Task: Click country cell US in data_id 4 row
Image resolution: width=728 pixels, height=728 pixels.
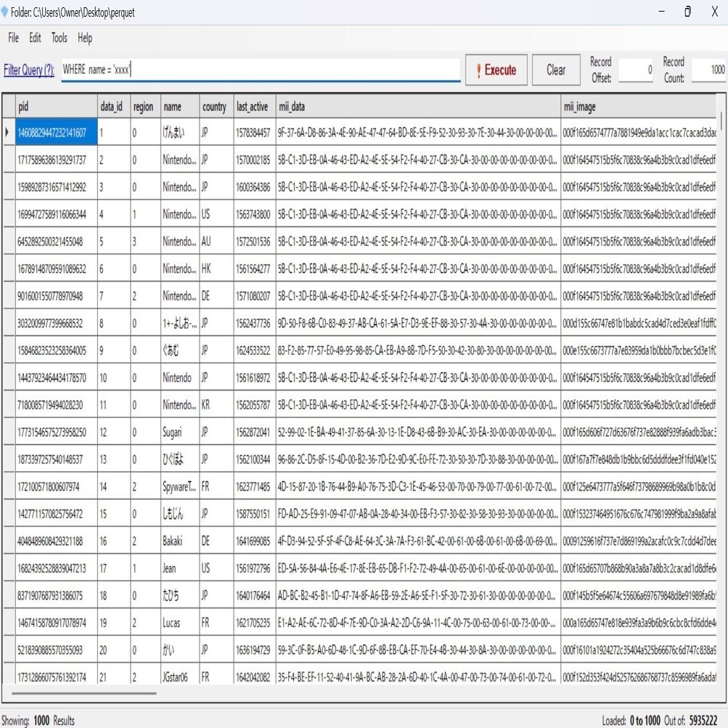Action: pos(216,214)
